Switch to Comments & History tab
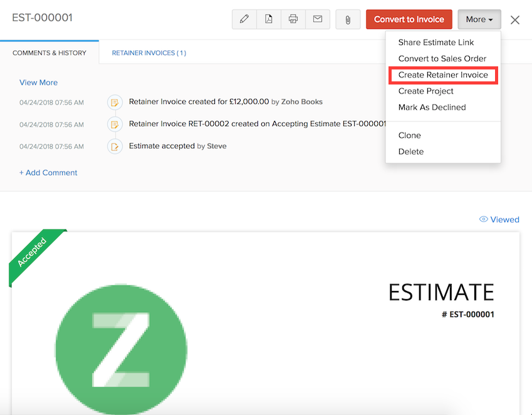Viewport: 532px width, 415px height. point(50,53)
